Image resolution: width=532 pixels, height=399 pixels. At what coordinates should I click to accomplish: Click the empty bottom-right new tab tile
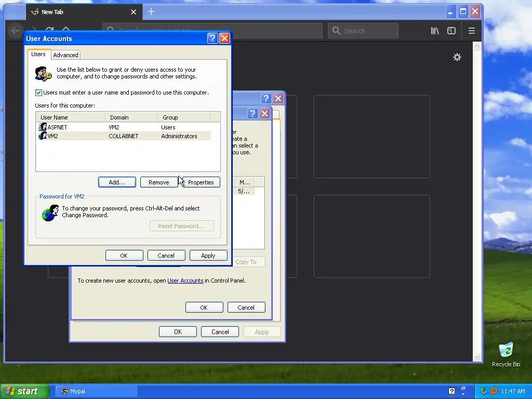372,236
